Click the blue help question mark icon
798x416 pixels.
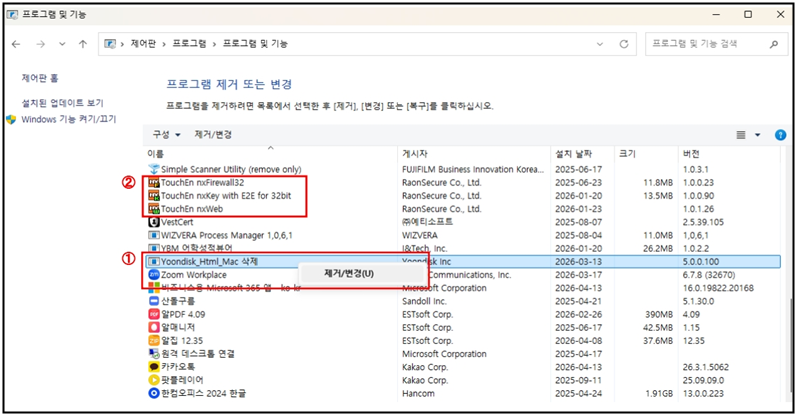[x=780, y=134]
